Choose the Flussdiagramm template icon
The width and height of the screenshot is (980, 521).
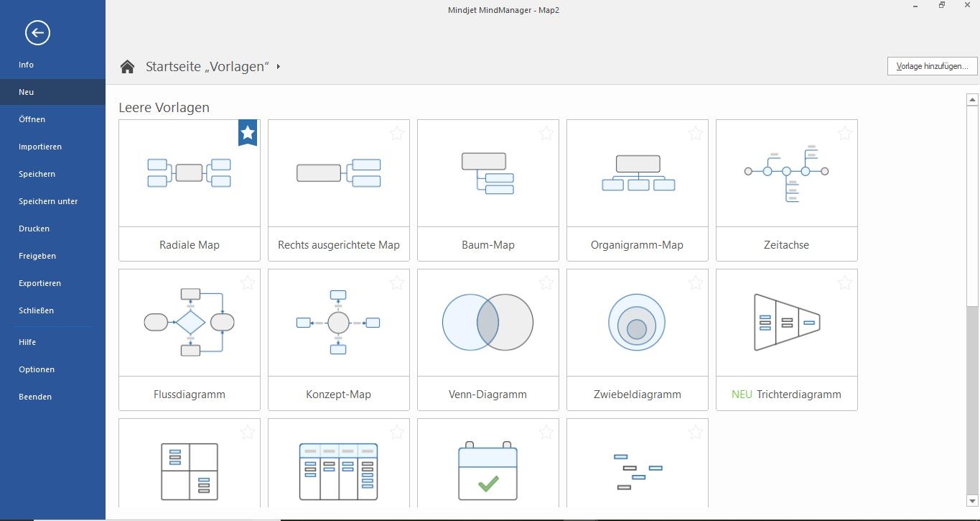click(189, 322)
